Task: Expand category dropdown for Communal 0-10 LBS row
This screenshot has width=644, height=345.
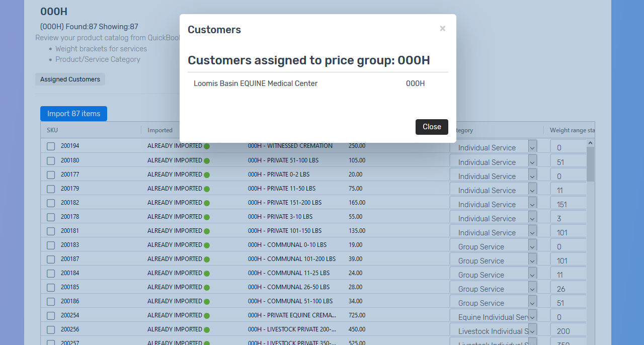Action: pos(532,246)
